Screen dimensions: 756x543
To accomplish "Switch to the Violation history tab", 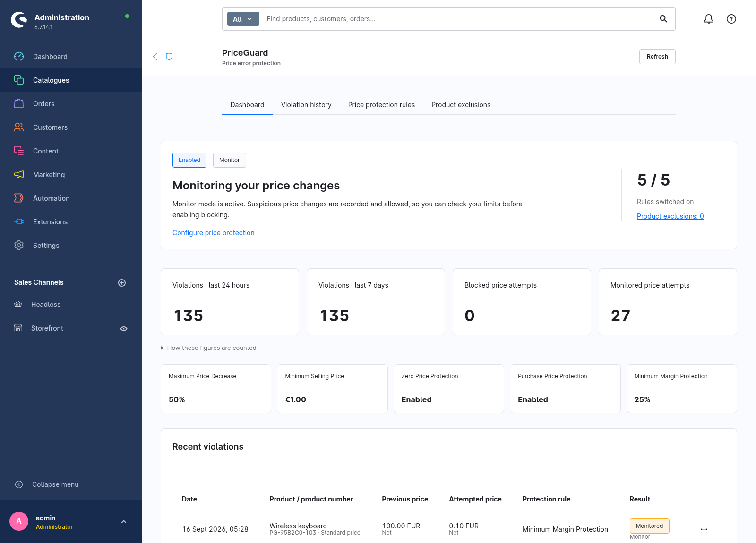I will (306, 105).
